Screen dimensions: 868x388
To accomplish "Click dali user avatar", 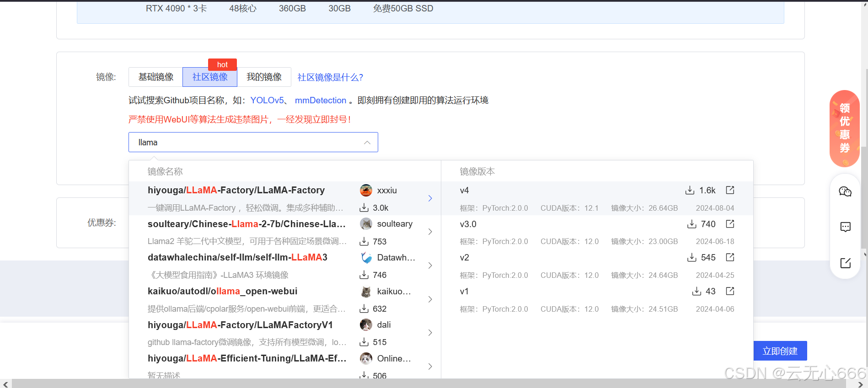I will 366,324.
